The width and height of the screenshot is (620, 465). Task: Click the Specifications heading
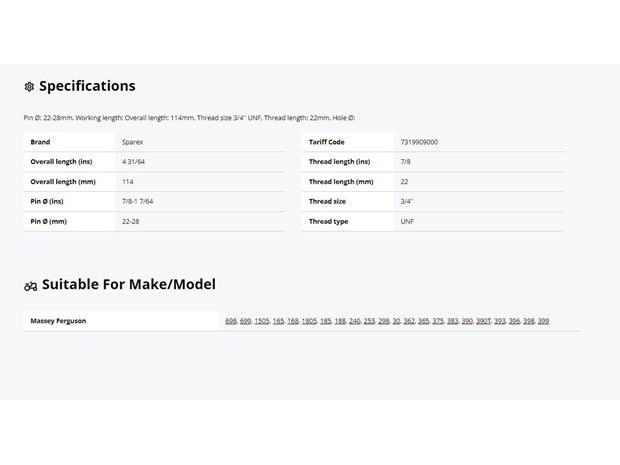click(87, 86)
